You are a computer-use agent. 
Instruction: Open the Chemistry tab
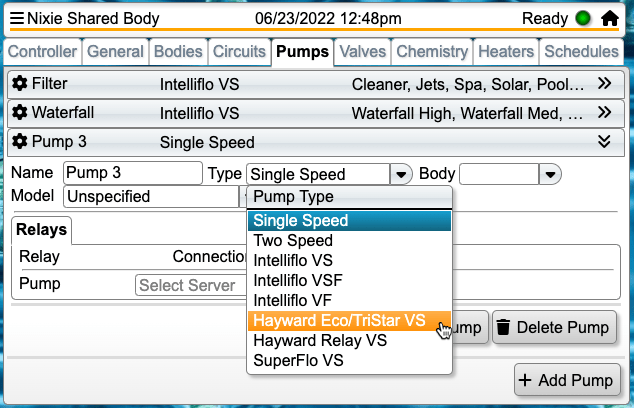[432, 52]
